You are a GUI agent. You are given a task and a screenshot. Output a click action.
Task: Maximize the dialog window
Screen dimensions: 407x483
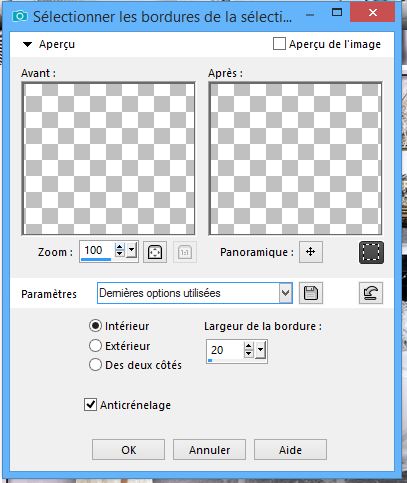(x=337, y=13)
